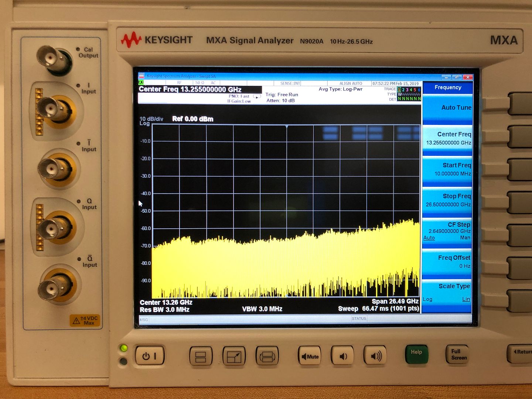Click the VBW 3.0 MHz readout
This screenshot has height=399, width=532.
pos(262,309)
